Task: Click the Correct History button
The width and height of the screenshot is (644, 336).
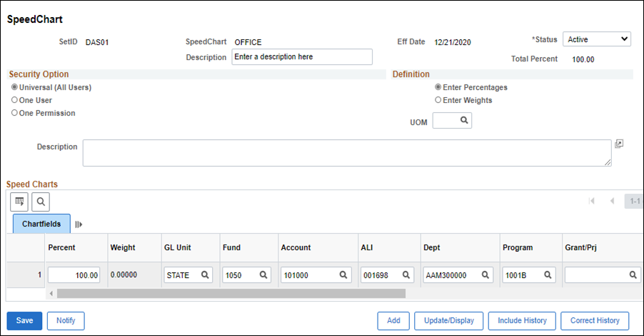Action: click(x=595, y=321)
